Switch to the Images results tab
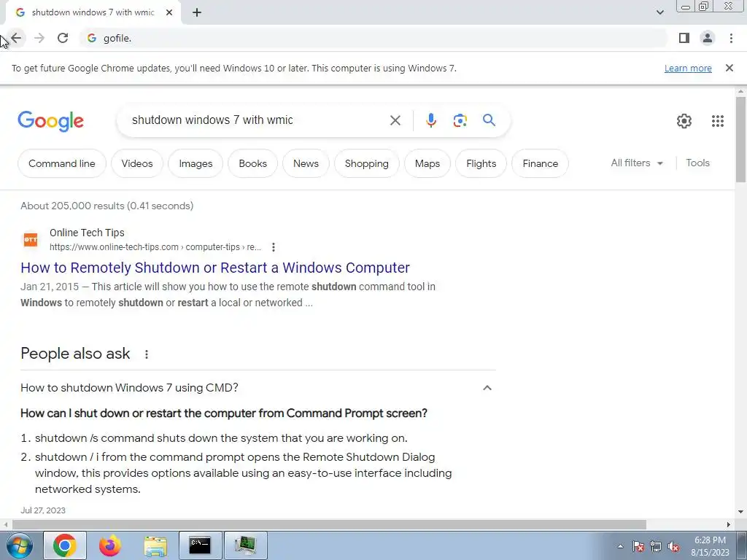 [x=196, y=163]
